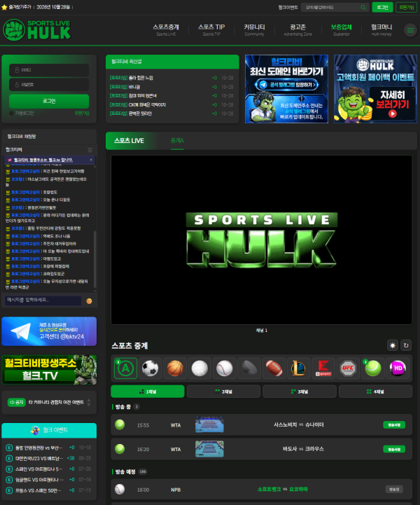Cycle notices with the 공지 arrows
Viewport: 420px width, 505px height.
89,402
